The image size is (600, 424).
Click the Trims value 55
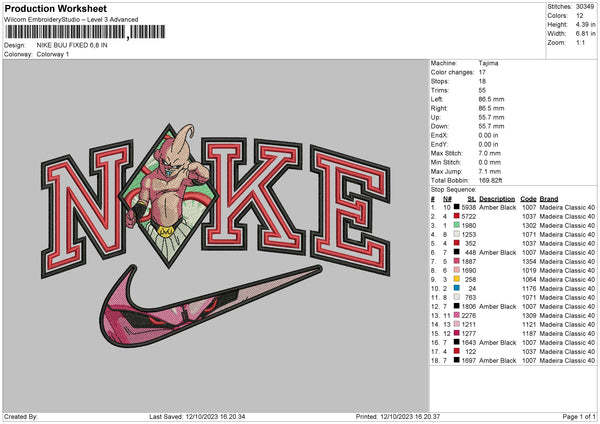pos(482,90)
